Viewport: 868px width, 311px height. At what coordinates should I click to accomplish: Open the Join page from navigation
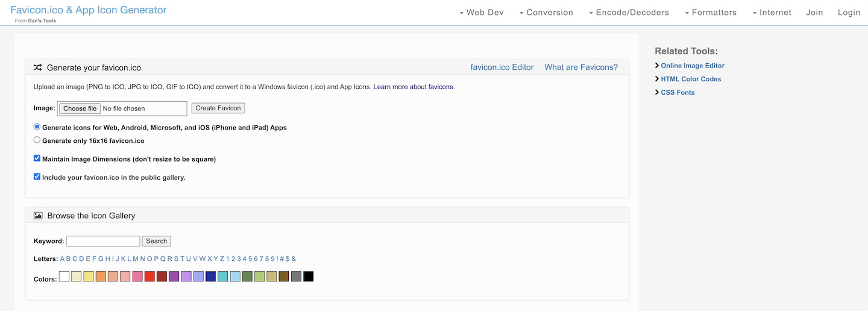coord(814,13)
